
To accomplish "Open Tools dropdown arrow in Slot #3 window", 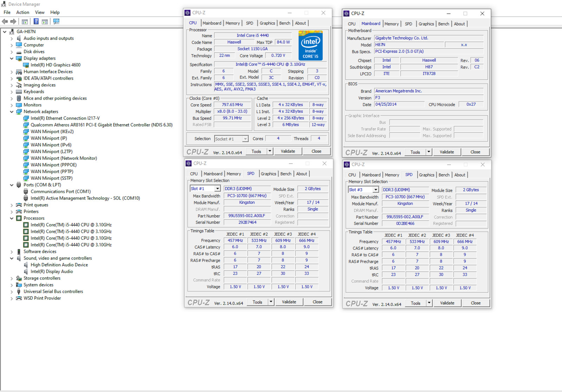I will coord(429,303).
